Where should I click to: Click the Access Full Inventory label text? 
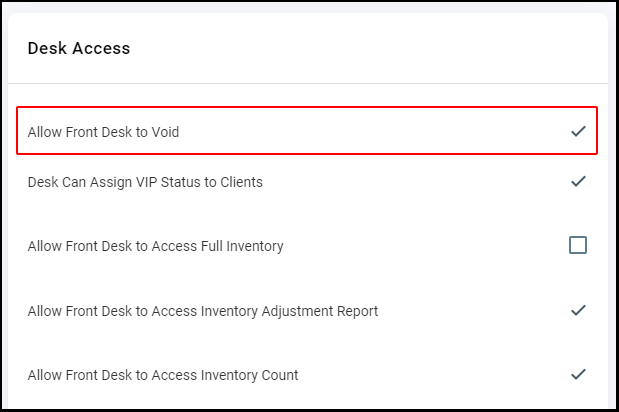tap(156, 246)
